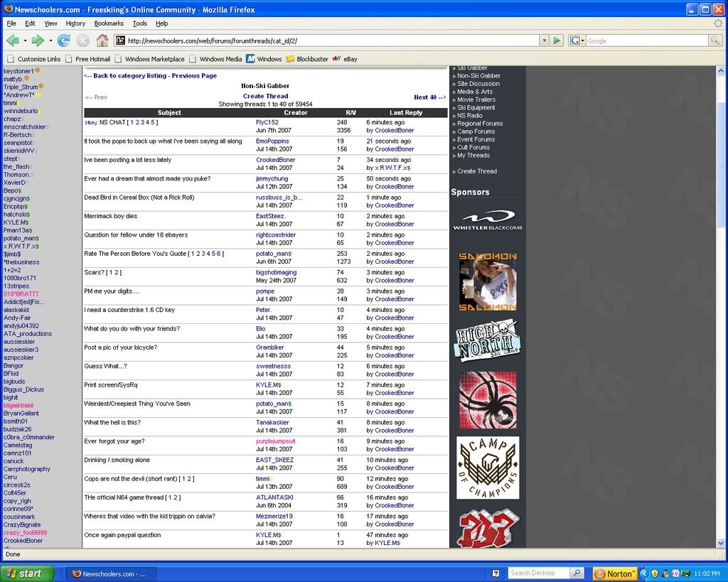Open the History menu
The height and width of the screenshot is (582, 728).
tap(75, 23)
